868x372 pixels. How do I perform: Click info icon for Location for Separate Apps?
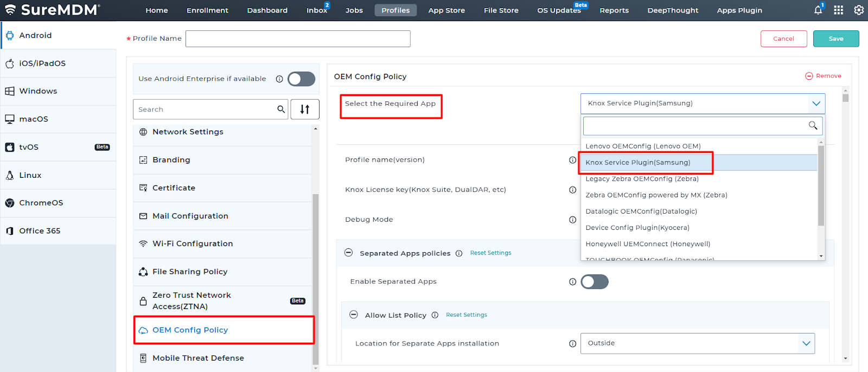(x=572, y=344)
